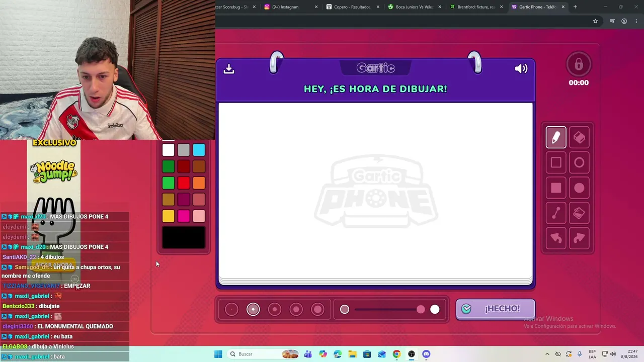Select the straight line tool
The height and width of the screenshot is (362, 644).
tap(556, 213)
